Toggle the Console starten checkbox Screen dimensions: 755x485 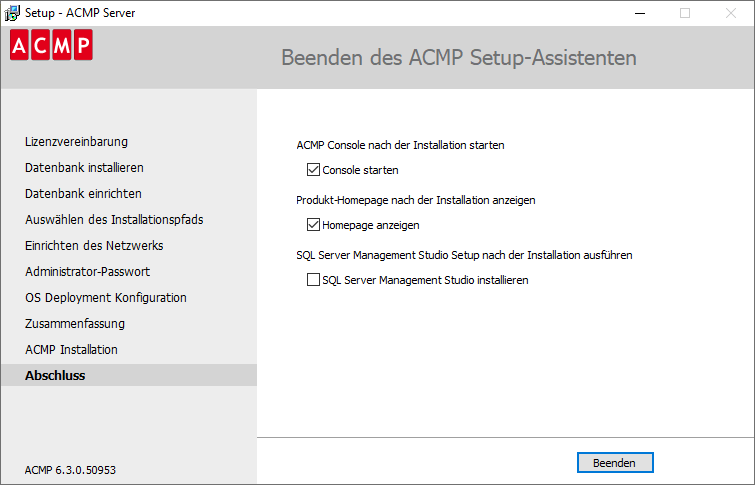313,170
